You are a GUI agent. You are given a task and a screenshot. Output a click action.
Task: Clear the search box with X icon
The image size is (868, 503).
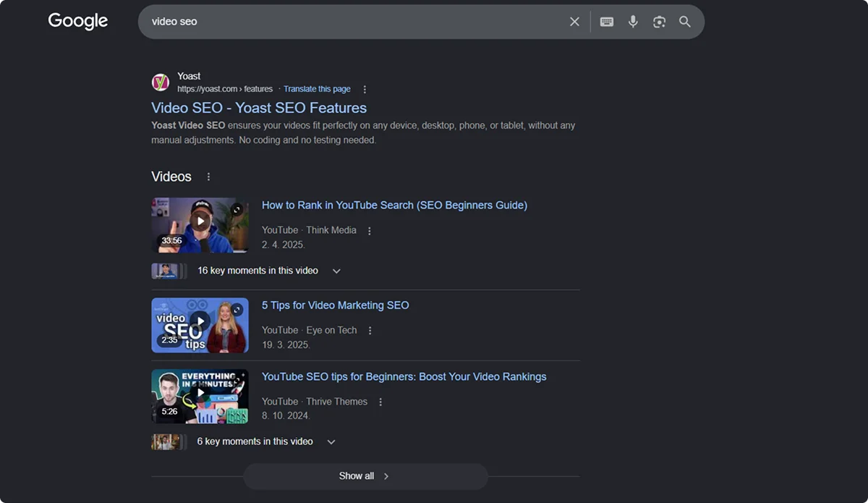click(574, 22)
